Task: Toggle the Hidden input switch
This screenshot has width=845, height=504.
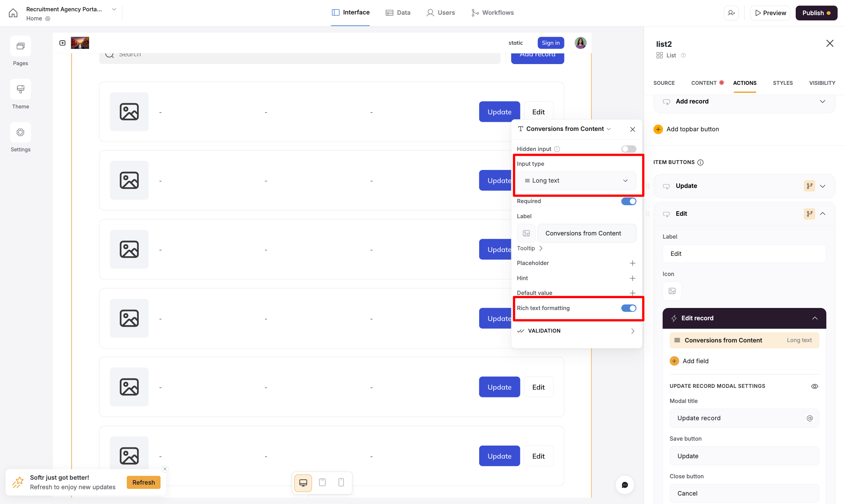Action: pyautogui.click(x=628, y=149)
